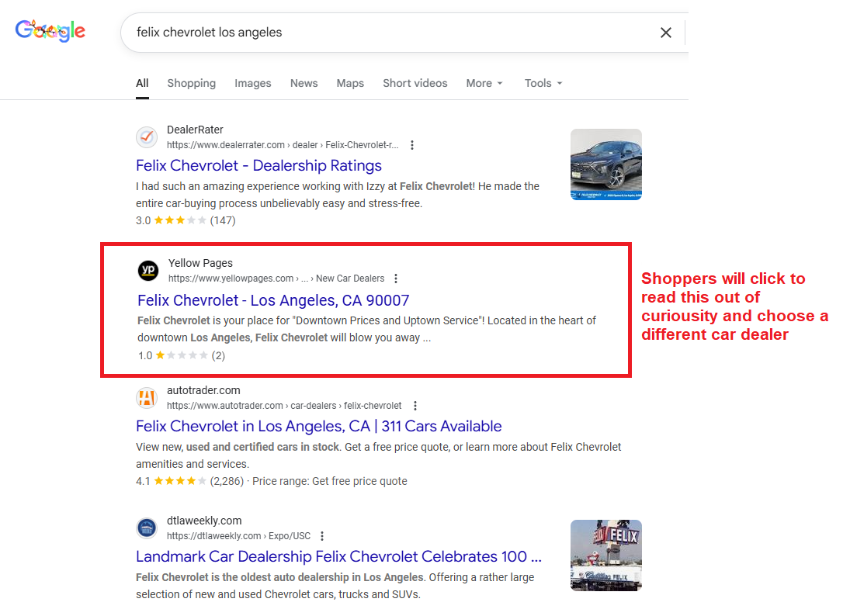Image resolution: width=850 pixels, height=616 pixels.
Task: Click the Google logo
Action: coord(50,30)
